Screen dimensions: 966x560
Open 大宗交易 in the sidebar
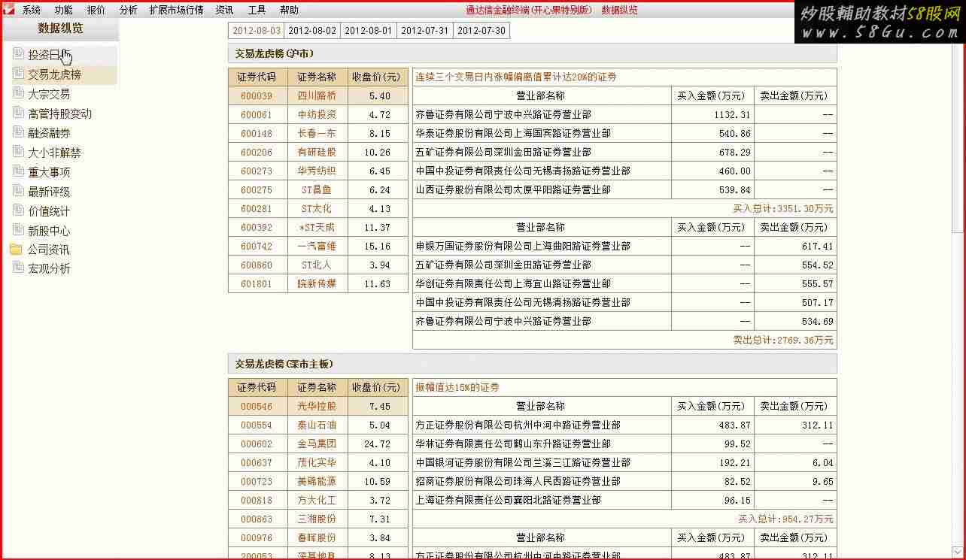click(x=49, y=94)
